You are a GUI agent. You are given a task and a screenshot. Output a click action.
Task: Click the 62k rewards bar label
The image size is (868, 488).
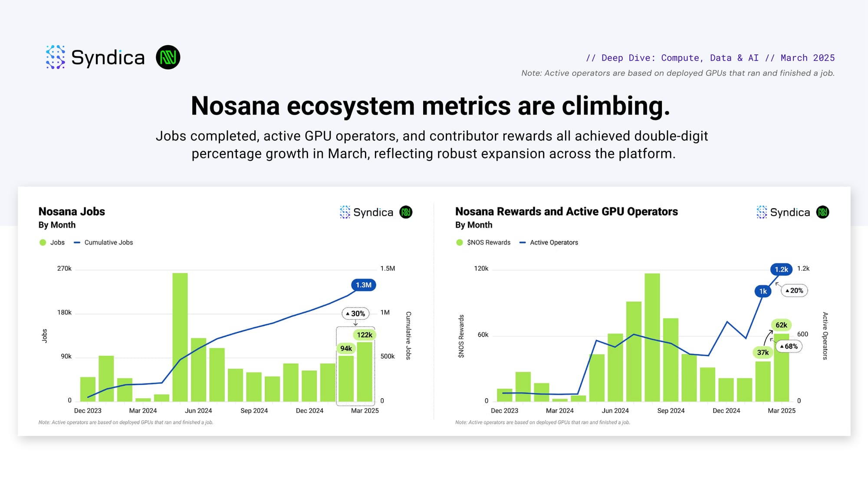[x=781, y=325]
